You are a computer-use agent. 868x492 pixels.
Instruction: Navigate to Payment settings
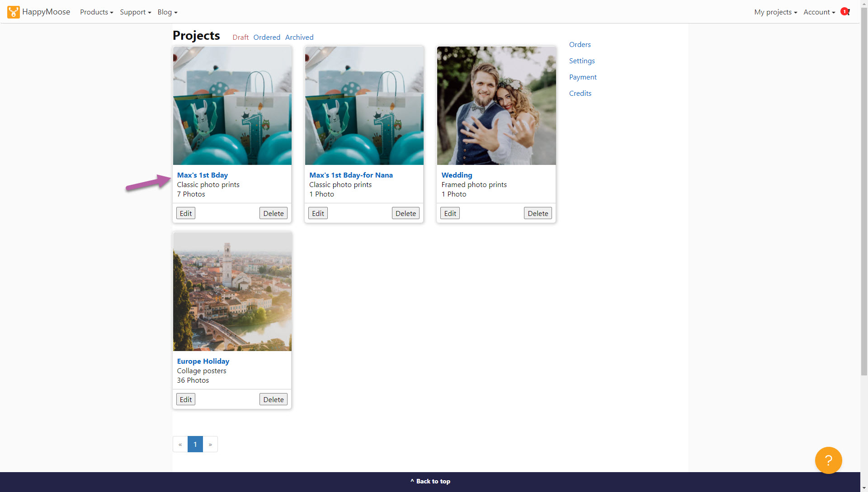tap(583, 77)
